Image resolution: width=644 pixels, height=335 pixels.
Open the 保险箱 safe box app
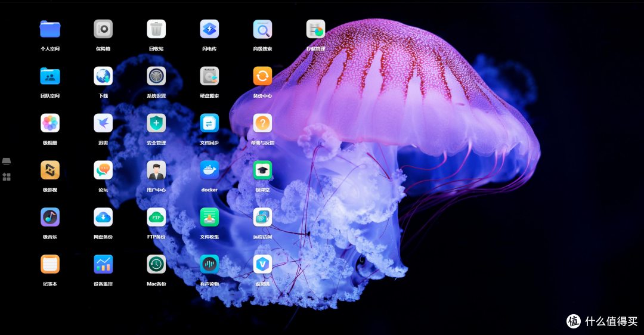(x=103, y=30)
